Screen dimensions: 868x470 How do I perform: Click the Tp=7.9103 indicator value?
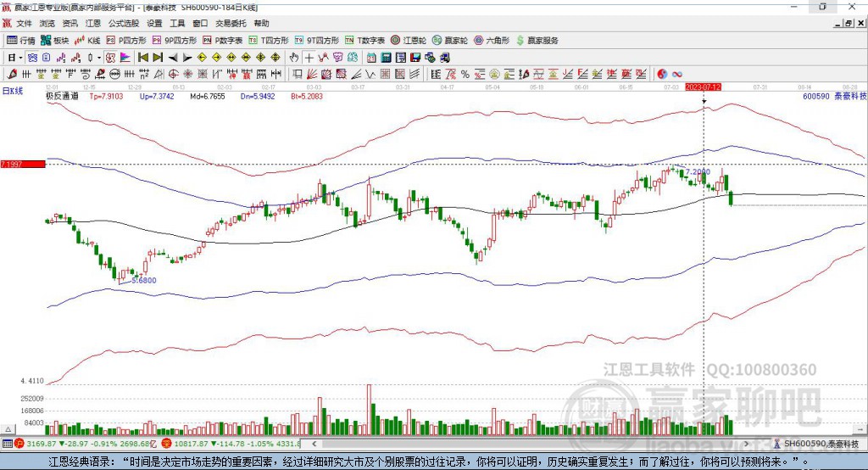click(106, 96)
